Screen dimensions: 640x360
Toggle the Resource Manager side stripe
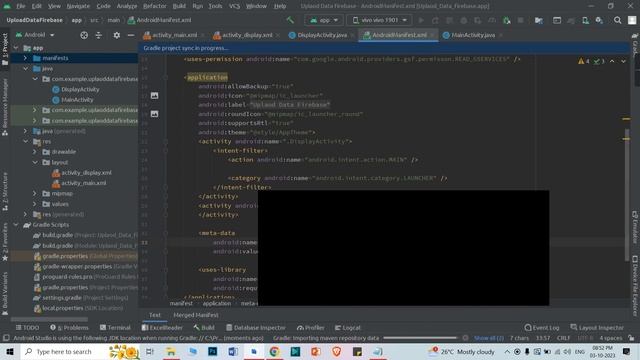pos(5,107)
